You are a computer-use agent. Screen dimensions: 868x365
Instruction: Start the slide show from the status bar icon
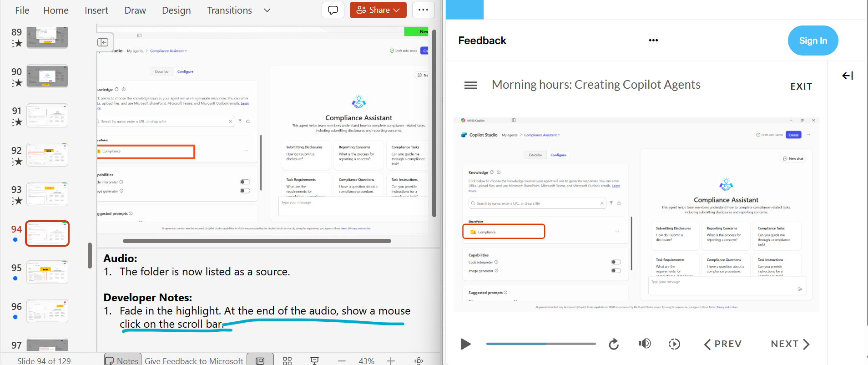tap(314, 360)
